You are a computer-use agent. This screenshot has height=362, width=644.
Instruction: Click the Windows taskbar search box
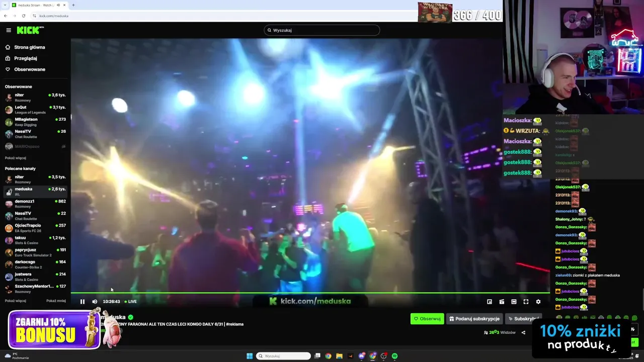coord(283,356)
